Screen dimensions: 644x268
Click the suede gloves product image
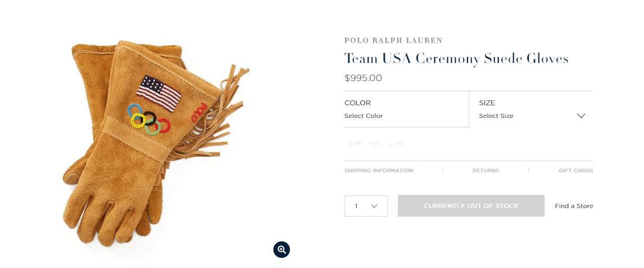pyautogui.click(x=156, y=144)
